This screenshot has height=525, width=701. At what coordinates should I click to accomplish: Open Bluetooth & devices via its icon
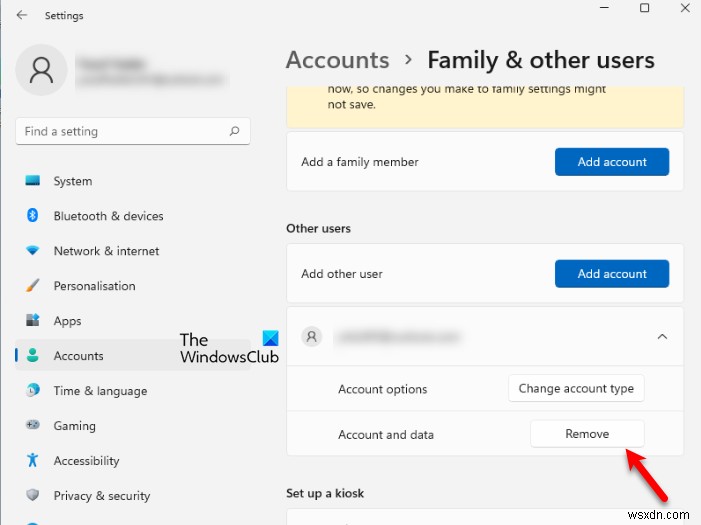33,216
